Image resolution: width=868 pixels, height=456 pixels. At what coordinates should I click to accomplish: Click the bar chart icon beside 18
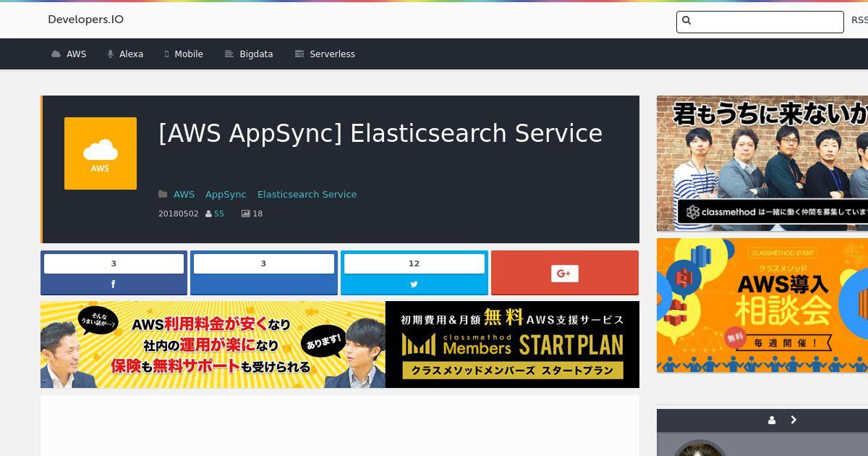(246, 214)
